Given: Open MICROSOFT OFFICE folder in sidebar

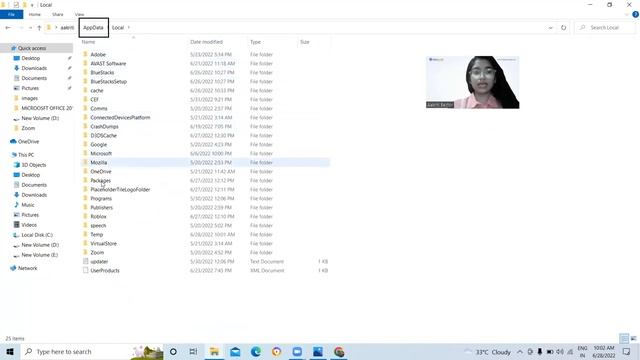Looking at the screenshot, I should pyautogui.click(x=47, y=108).
